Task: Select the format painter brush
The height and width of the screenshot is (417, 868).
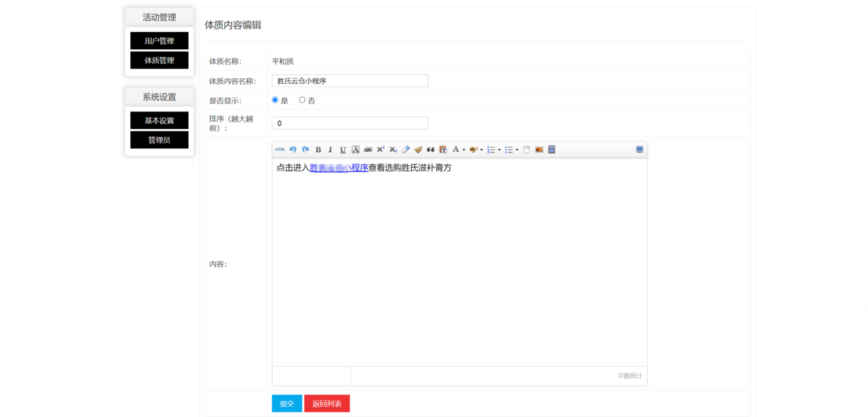Action: coord(418,149)
